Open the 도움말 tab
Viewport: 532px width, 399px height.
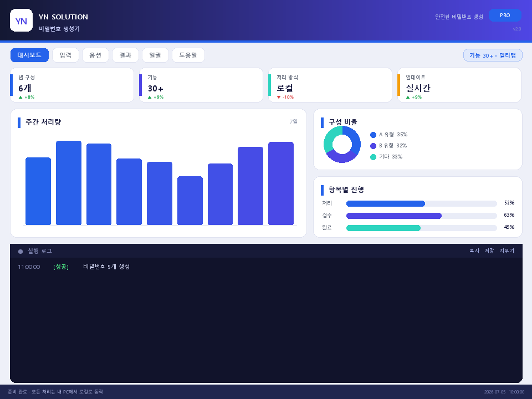coord(188,55)
